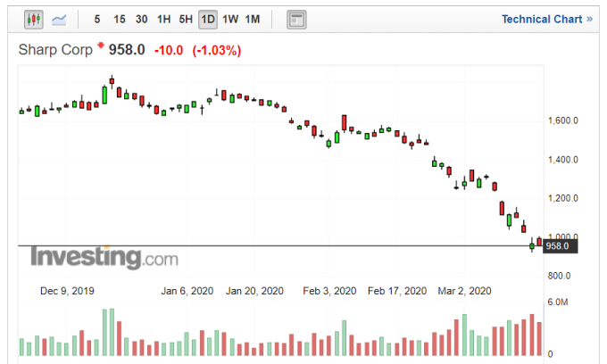Click the 6.0M volume axis label
The image size is (607, 364).
coord(558,302)
